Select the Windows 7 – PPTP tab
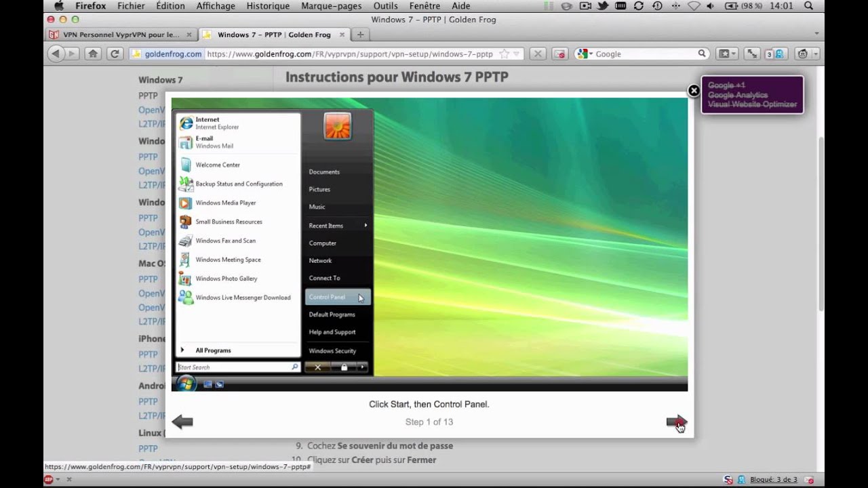The height and width of the screenshot is (488, 868). tap(274, 35)
